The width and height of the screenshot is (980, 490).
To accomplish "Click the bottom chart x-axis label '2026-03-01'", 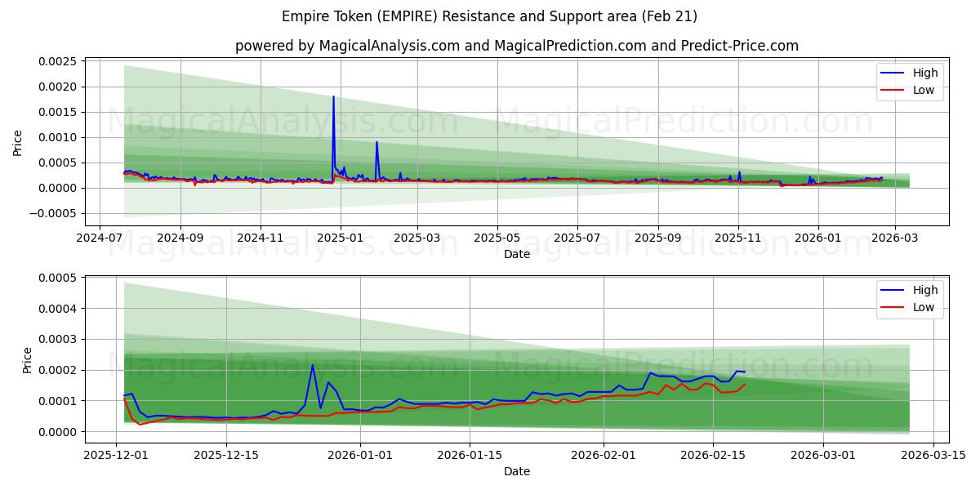I will coord(823,454).
